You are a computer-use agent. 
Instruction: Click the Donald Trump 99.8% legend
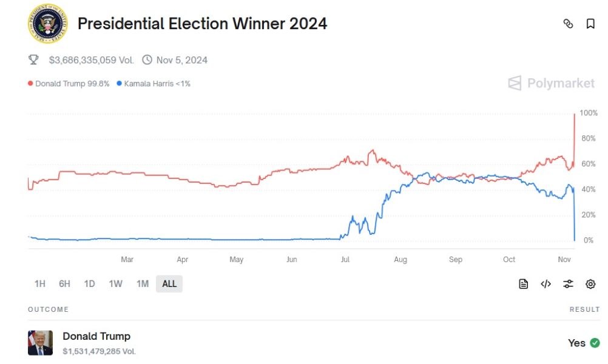(x=69, y=84)
